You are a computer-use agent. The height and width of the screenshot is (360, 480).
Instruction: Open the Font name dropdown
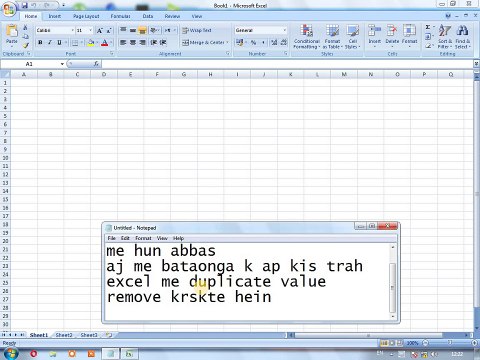pyautogui.click(x=72, y=30)
